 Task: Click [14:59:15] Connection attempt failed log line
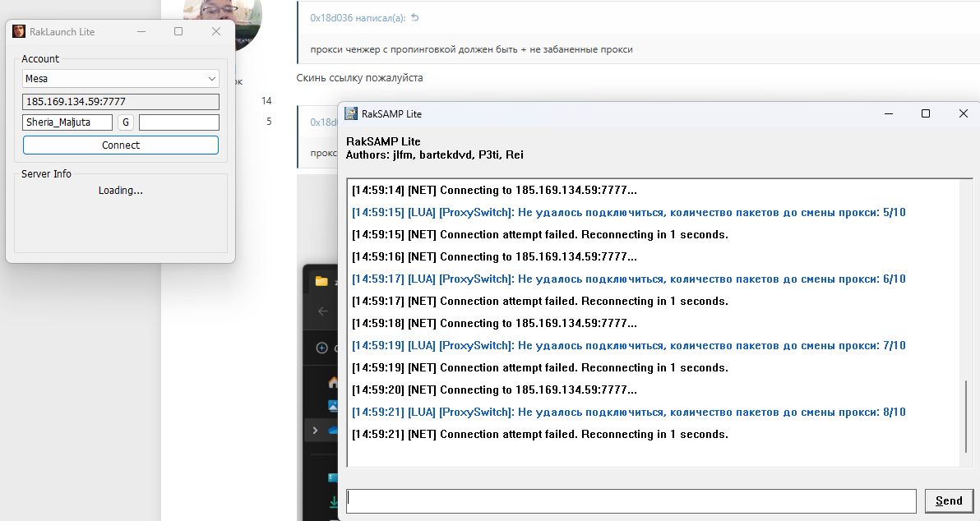tap(540, 234)
